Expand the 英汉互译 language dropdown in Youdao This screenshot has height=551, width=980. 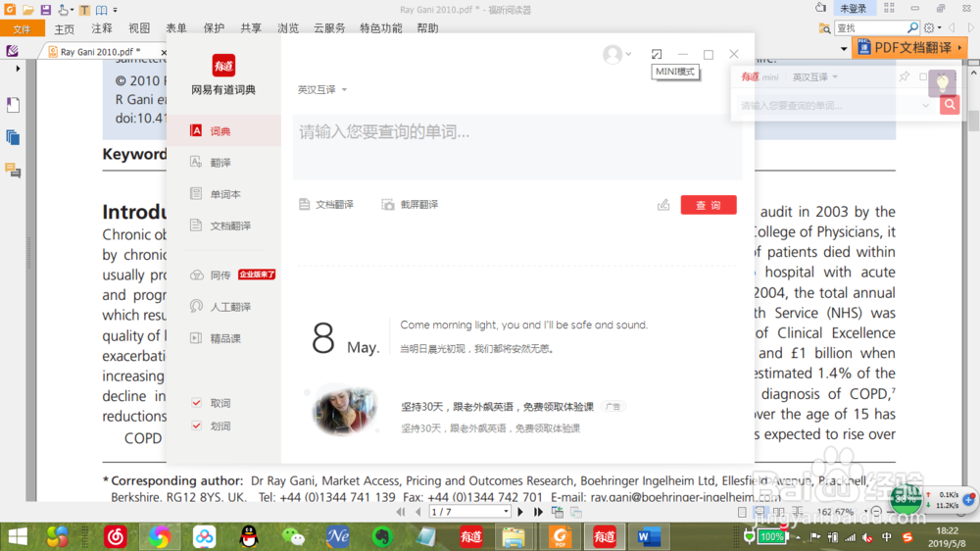pos(321,90)
